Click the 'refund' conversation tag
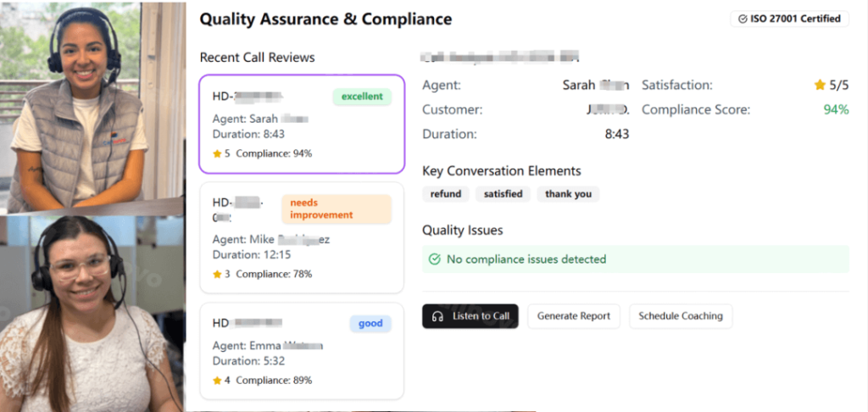Screen dimensions: 868x412 (x=445, y=194)
